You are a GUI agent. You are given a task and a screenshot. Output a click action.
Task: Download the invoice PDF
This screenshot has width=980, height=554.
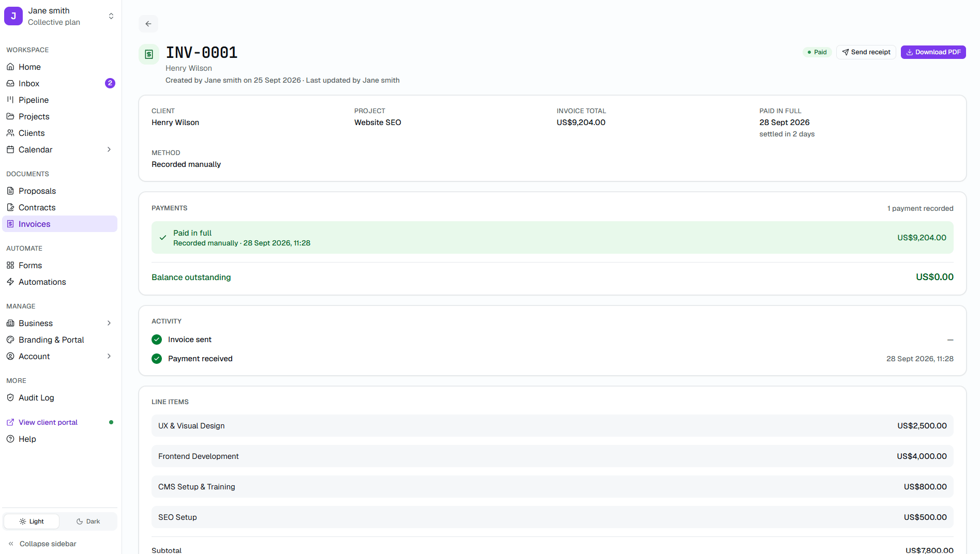pyautogui.click(x=933, y=52)
